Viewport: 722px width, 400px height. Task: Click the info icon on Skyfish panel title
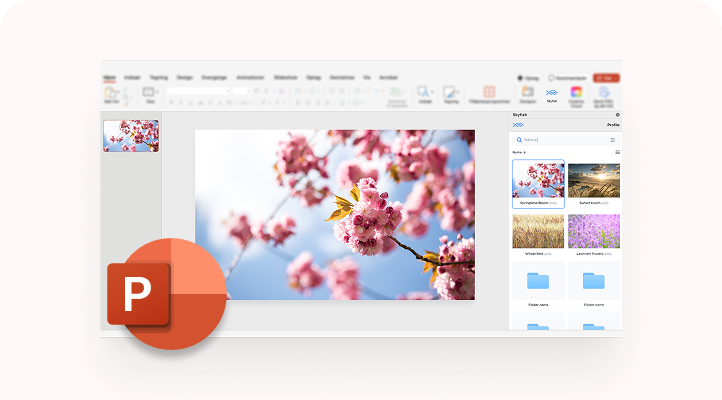[x=617, y=115]
